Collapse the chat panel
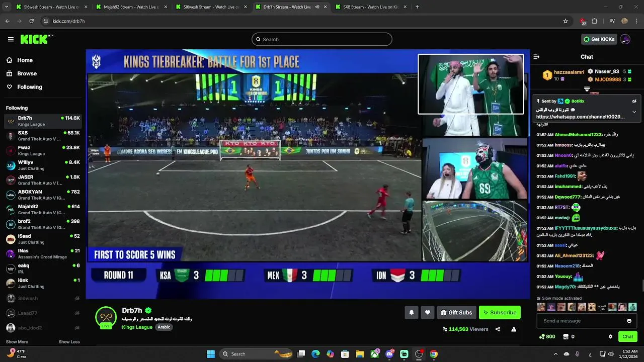This screenshot has width=644, height=362. [536, 57]
